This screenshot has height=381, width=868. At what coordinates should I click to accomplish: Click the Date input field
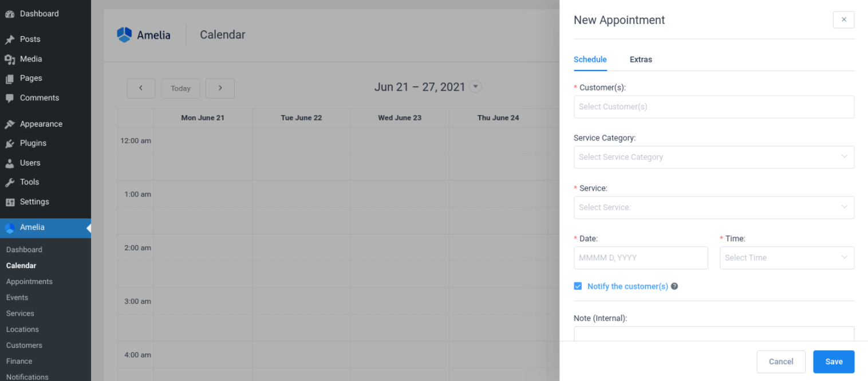(640, 258)
